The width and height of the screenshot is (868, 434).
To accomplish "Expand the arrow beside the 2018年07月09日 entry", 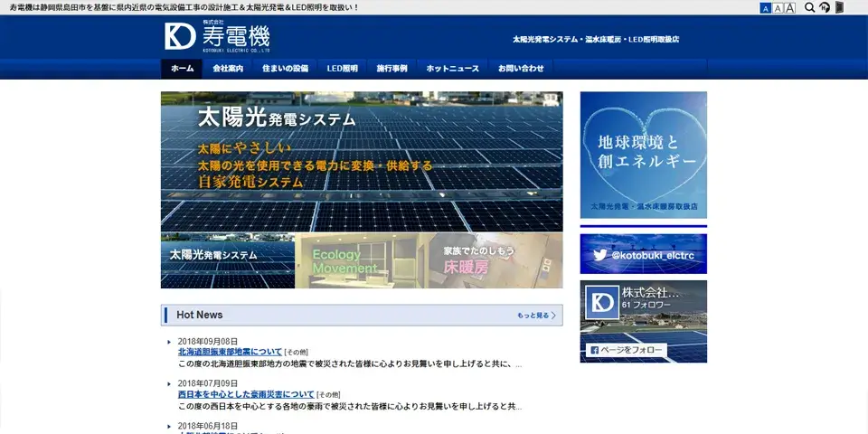I will [x=169, y=383].
